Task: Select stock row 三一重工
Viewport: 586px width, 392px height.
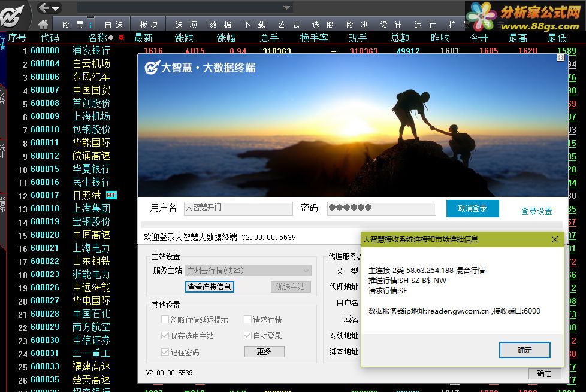Action: pos(91,353)
